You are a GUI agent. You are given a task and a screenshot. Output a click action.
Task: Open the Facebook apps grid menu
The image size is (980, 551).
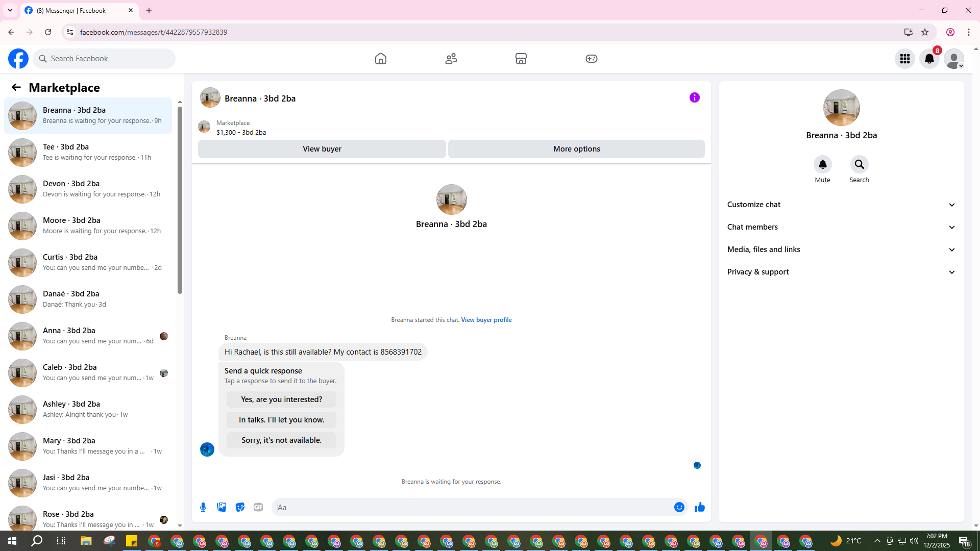pos(904,59)
